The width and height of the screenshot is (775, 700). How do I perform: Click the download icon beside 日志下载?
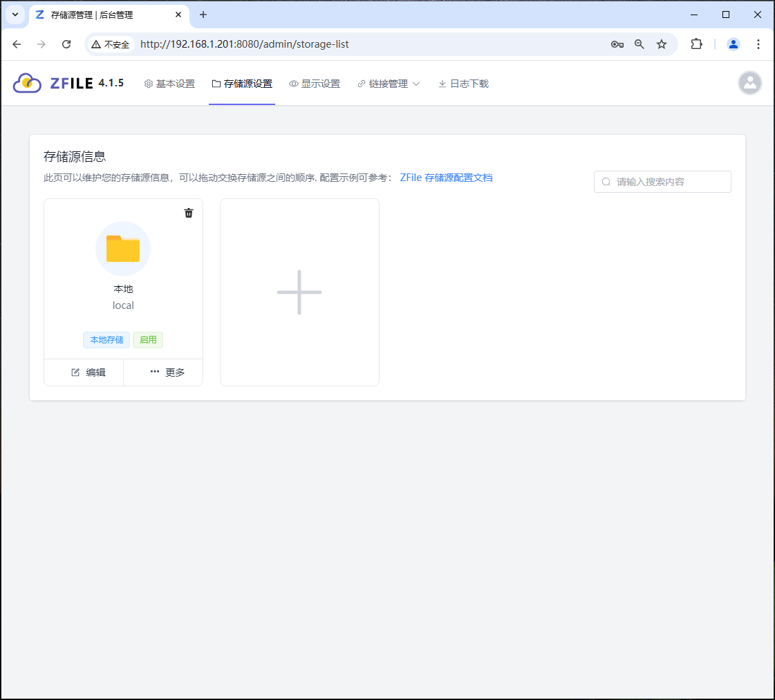pos(441,83)
